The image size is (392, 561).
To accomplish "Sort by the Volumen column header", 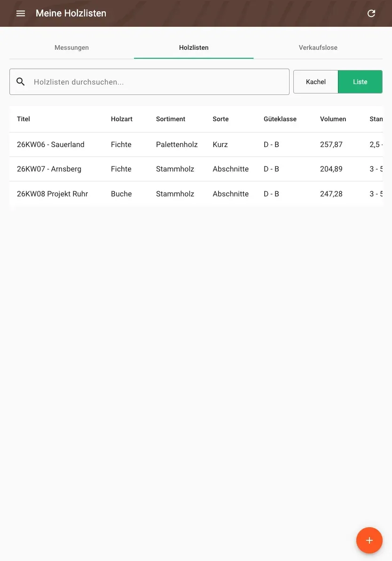I will (x=333, y=119).
